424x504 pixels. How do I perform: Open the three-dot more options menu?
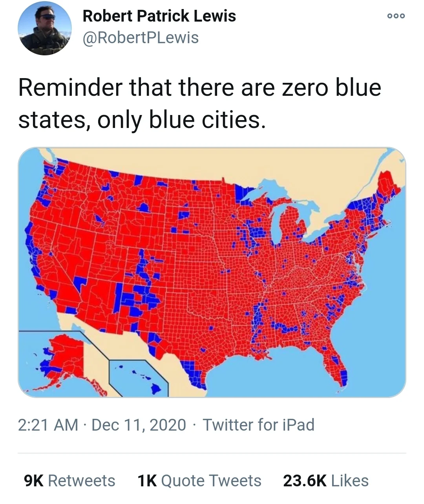[x=396, y=16]
